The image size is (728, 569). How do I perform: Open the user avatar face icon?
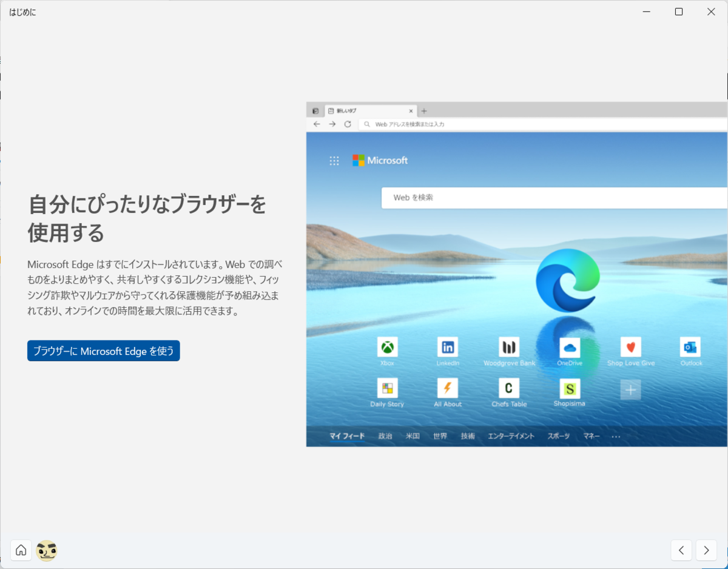point(47,550)
